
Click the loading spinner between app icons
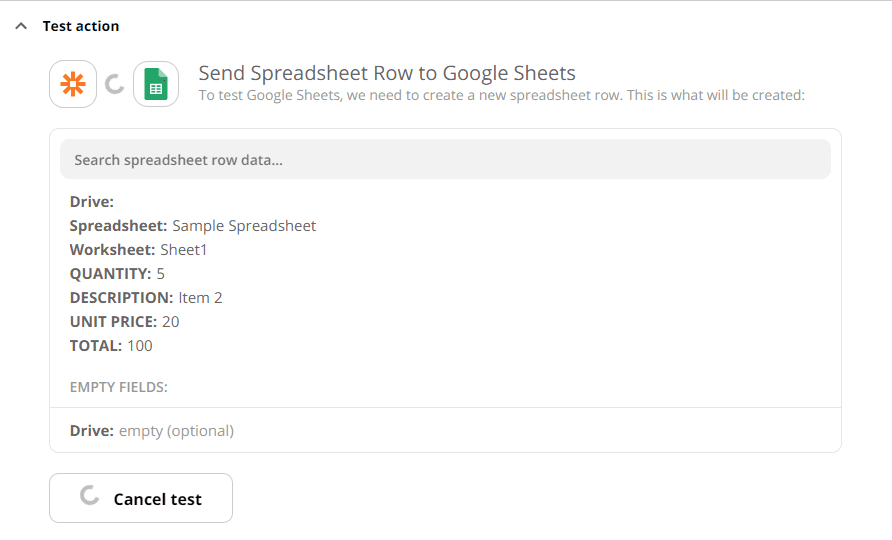[x=115, y=85]
